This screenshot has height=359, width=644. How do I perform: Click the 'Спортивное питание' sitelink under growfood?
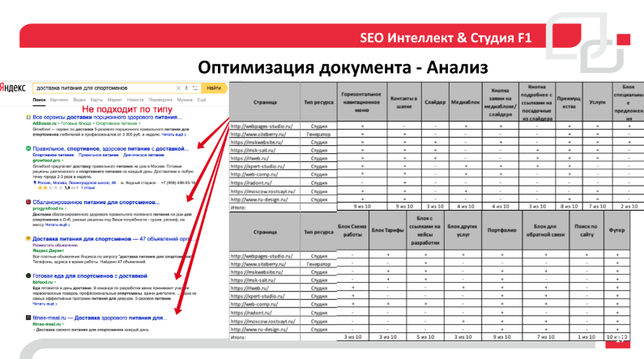[x=53, y=156]
